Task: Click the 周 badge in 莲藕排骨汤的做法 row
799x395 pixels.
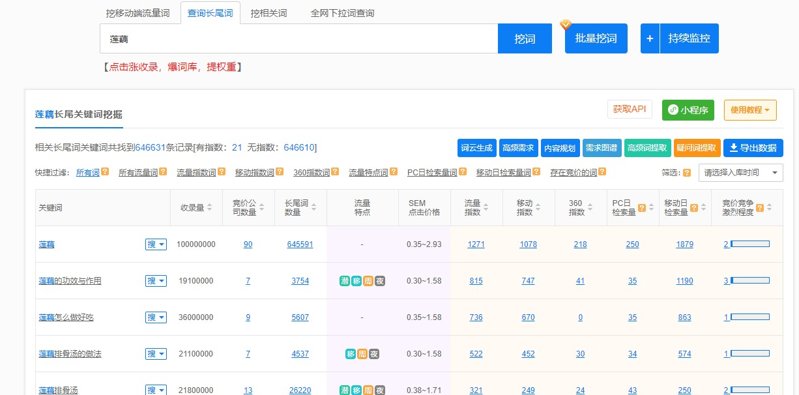Action: click(362, 354)
